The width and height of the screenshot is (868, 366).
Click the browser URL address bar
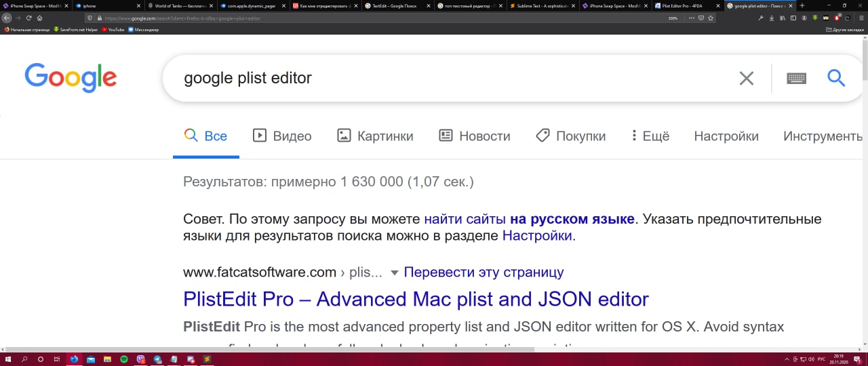(380, 18)
